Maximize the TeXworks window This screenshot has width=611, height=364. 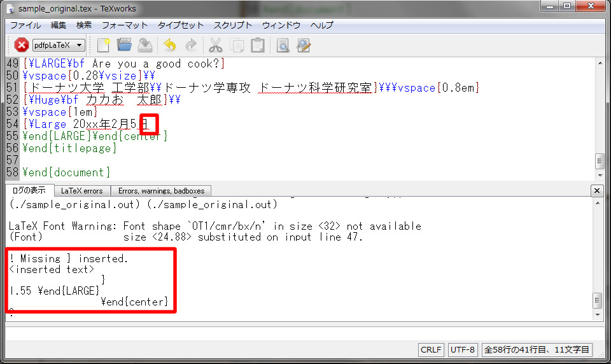[567, 6]
